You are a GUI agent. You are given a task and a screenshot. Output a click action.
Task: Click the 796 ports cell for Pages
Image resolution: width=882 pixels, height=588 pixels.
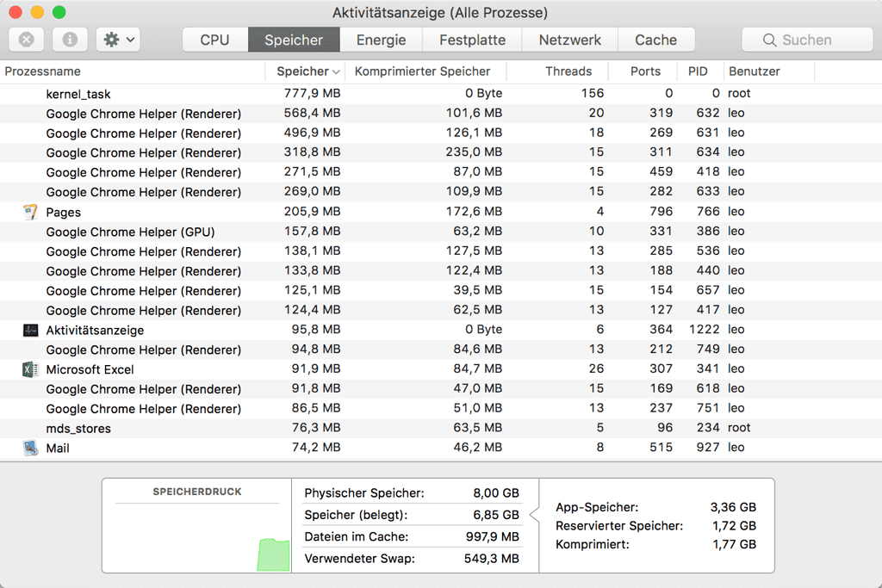[x=661, y=212]
